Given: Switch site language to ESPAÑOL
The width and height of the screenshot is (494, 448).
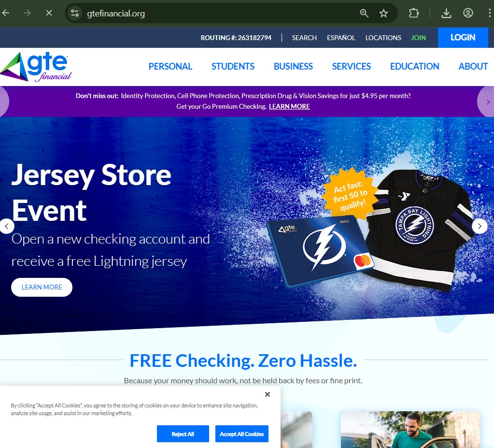Looking at the screenshot, I should pos(341,38).
